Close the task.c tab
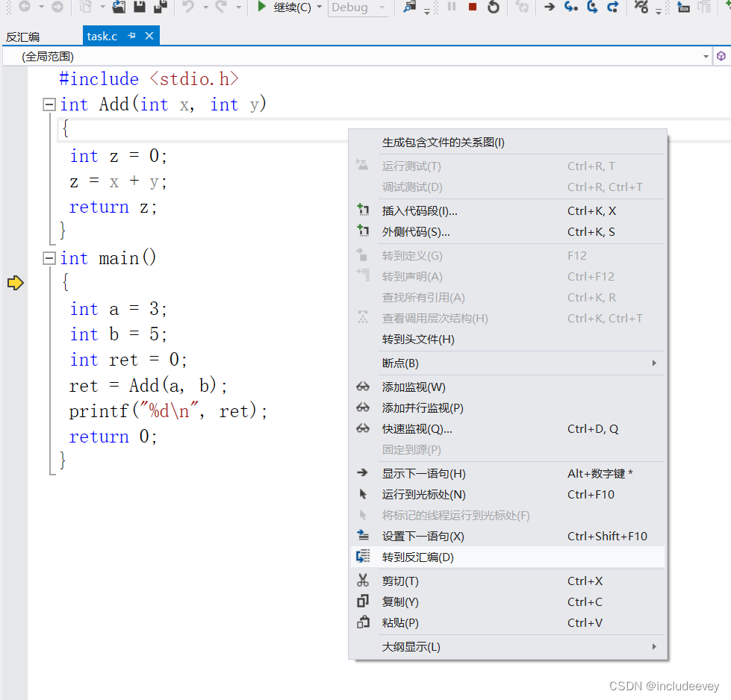 (x=149, y=36)
